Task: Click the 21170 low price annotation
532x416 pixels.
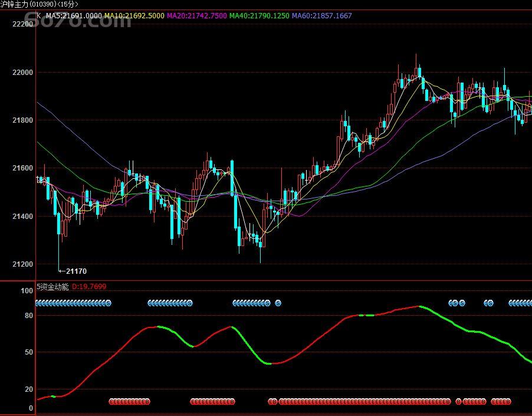Action: (76, 271)
